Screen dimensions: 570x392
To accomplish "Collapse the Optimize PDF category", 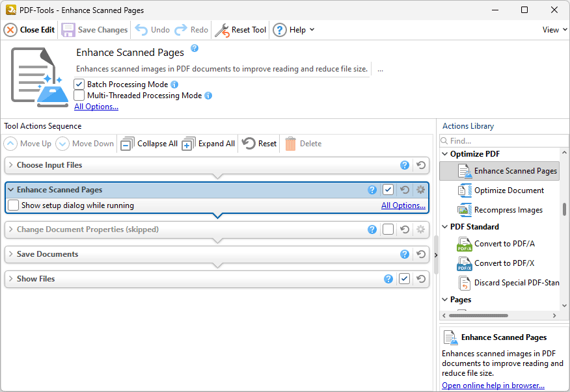I will 445,153.
